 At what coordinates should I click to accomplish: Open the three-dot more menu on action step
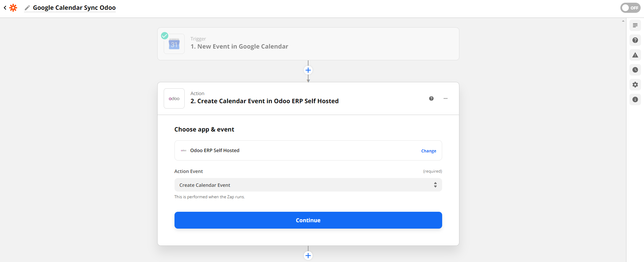click(446, 98)
